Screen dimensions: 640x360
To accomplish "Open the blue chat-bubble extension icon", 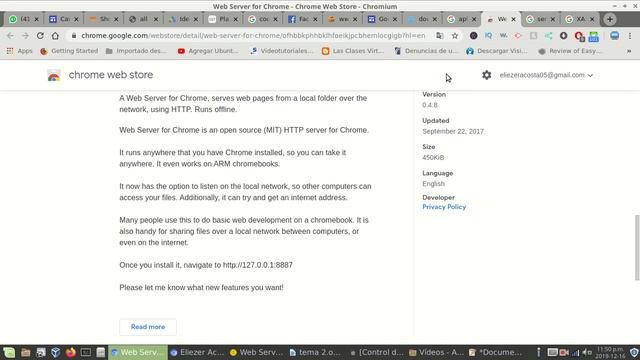I will click(615, 36).
